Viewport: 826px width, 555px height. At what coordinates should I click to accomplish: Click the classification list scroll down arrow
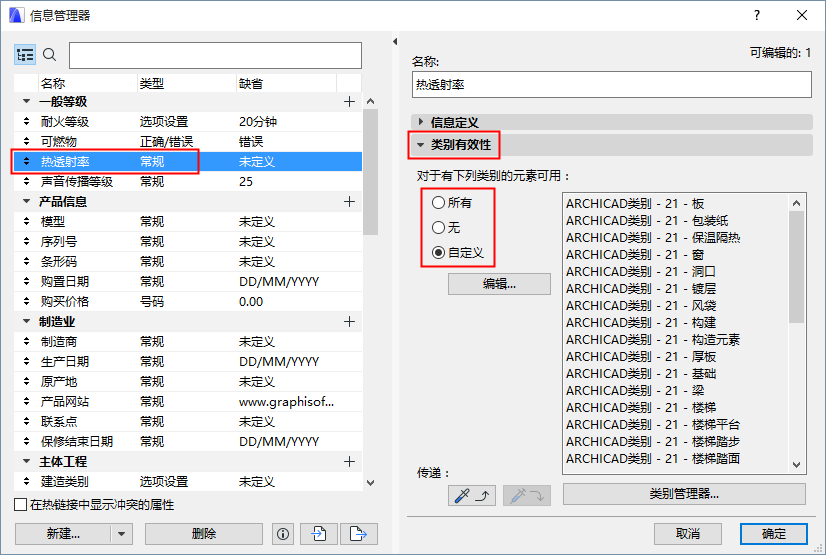(796, 465)
